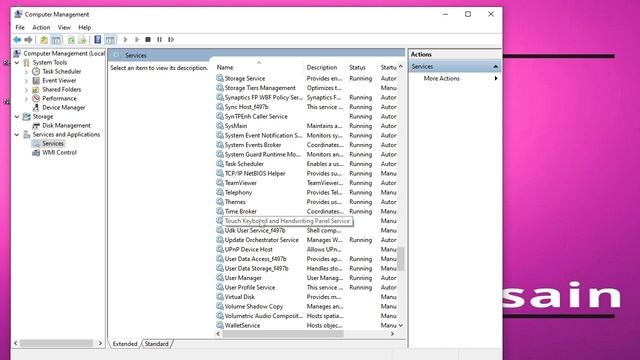The height and width of the screenshot is (360, 640).
Task: Select Computer Management (Local) root node
Action: pos(64,53)
